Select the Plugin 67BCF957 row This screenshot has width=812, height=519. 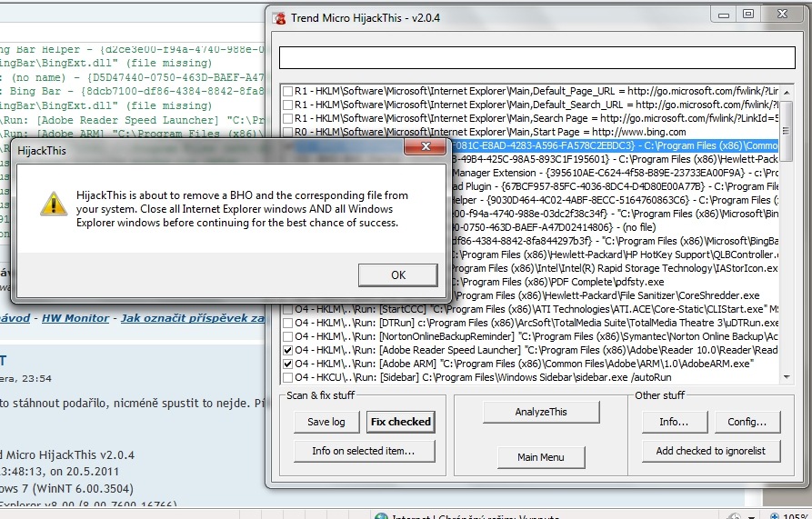coord(615,186)
